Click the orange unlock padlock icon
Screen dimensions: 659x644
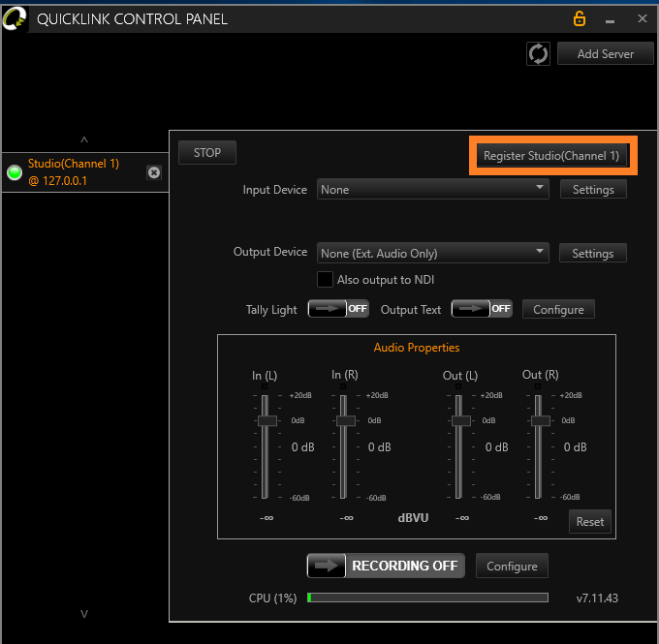(x=580, y=19)
